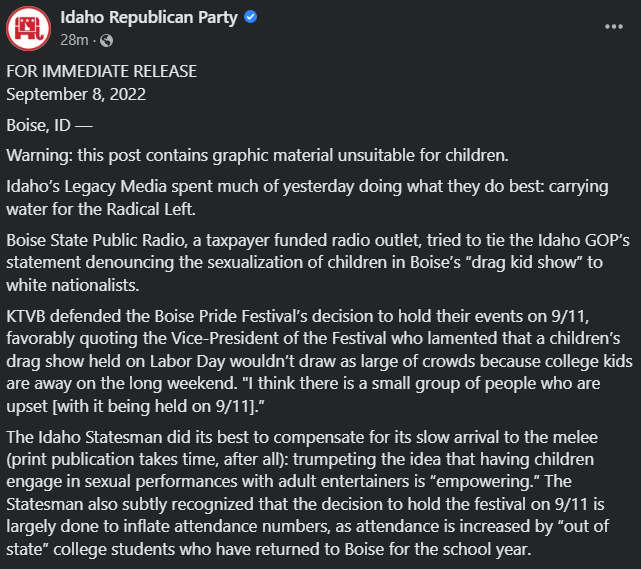Click the "Boise, ID —" dateline
Image resolution: width=641 pixels, height=569 pixels.
point(49,125)
